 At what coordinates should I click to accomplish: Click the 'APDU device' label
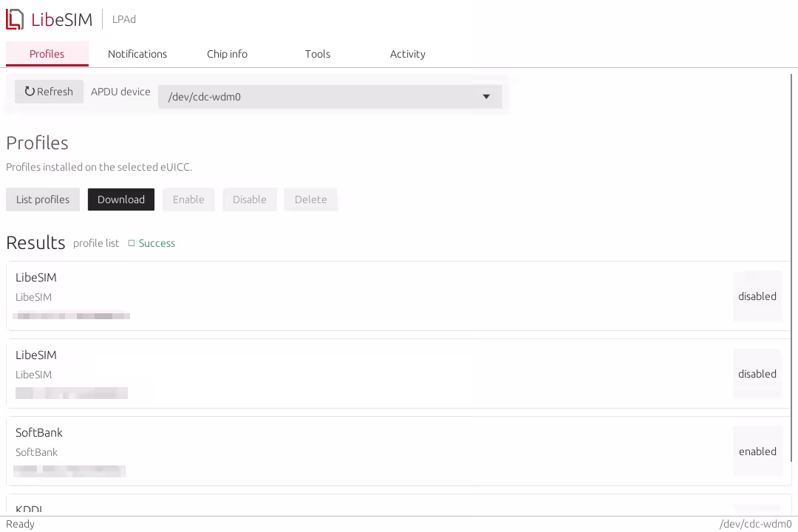pyautogui.click(x=120, y=92)
